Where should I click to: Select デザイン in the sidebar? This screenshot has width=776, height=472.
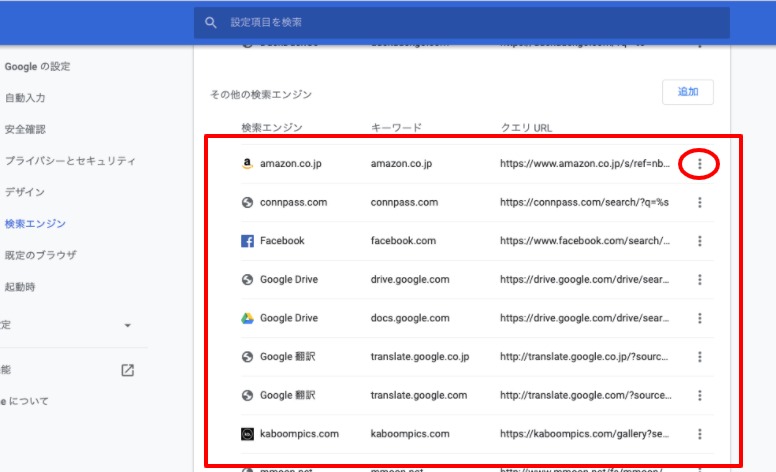24,192
